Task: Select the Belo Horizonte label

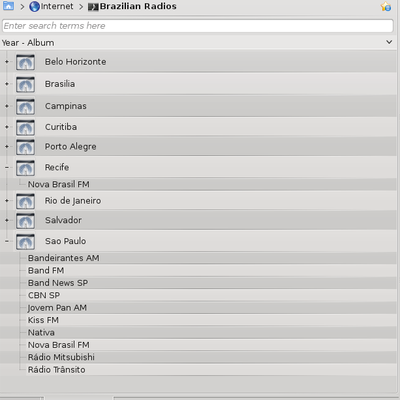Action: pyautogui.click(x=76, y=62)
